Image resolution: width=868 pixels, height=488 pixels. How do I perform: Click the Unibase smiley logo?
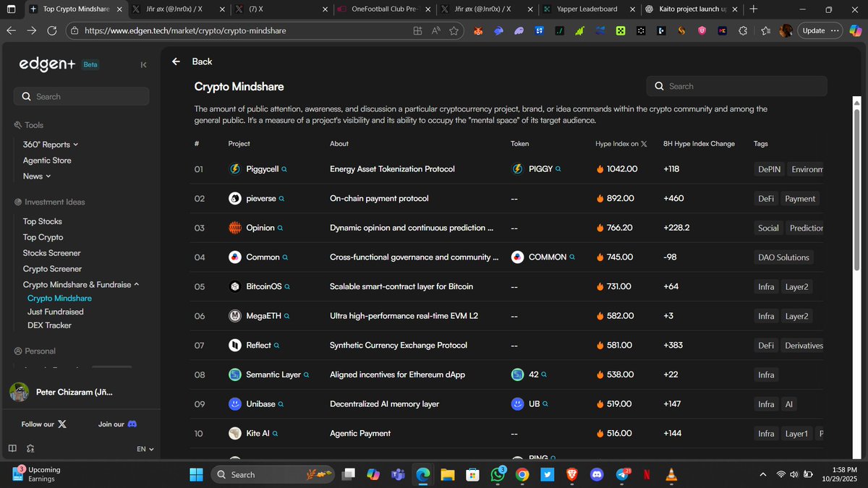point(234,404)
